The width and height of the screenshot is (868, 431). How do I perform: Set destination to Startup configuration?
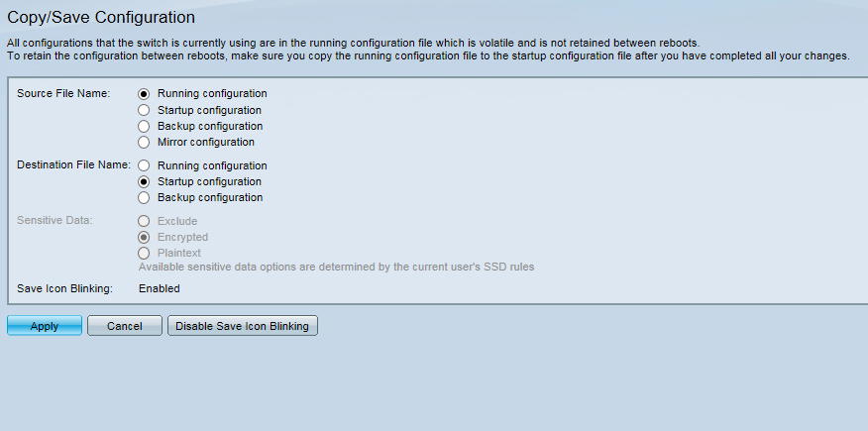click(144, 181)
